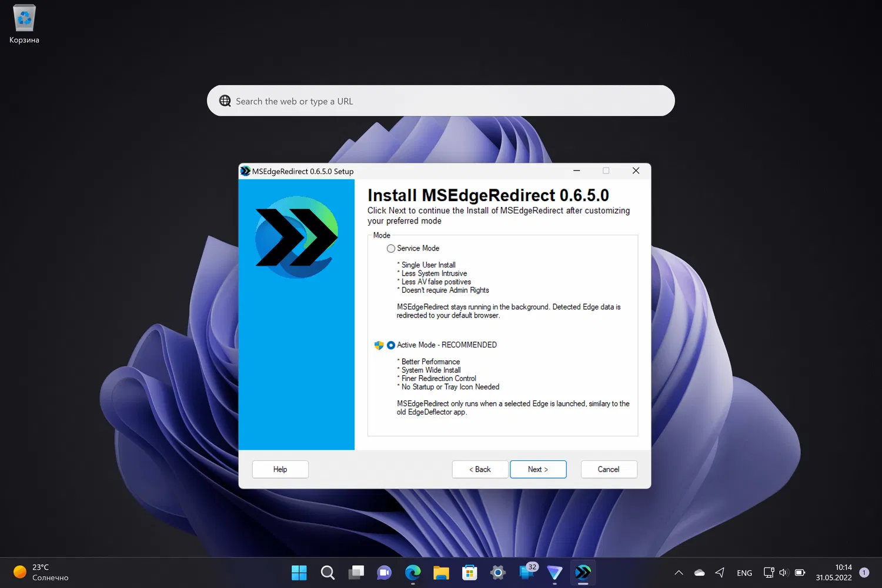Click the MSEdgeRedirect title bar icon
This screenshot has width=882, height=588.
[246, 171]
